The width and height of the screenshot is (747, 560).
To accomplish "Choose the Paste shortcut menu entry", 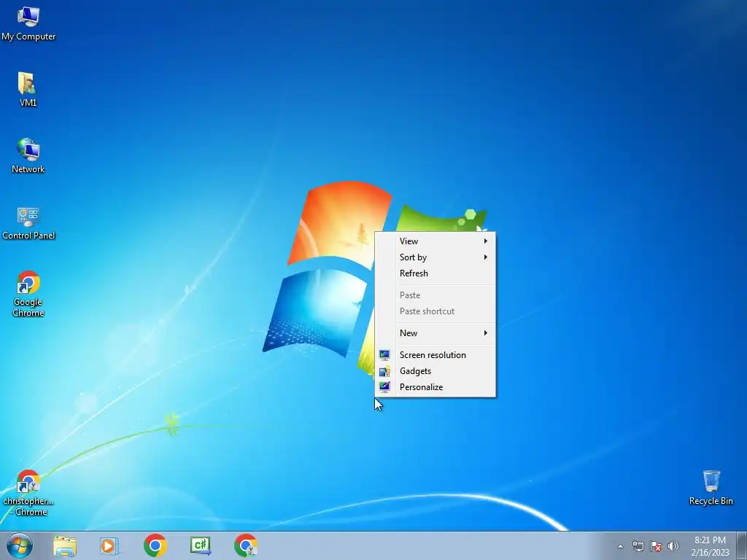I will point(436,311).
